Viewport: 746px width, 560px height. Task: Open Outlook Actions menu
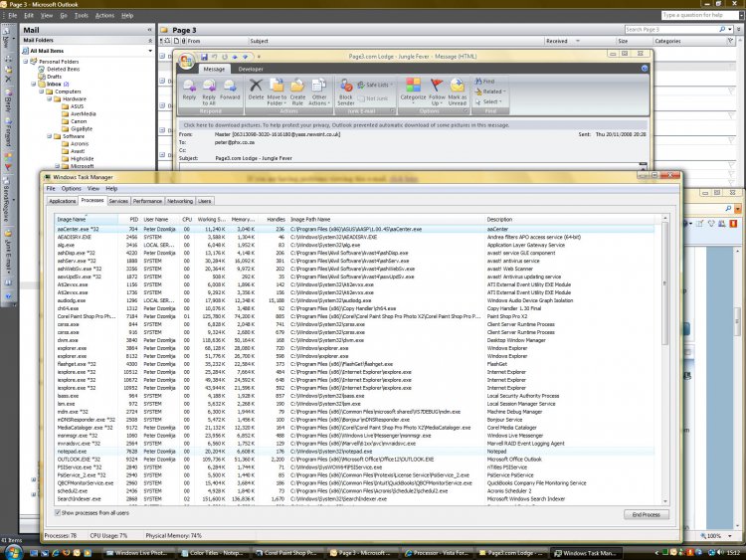coord(104,15)
